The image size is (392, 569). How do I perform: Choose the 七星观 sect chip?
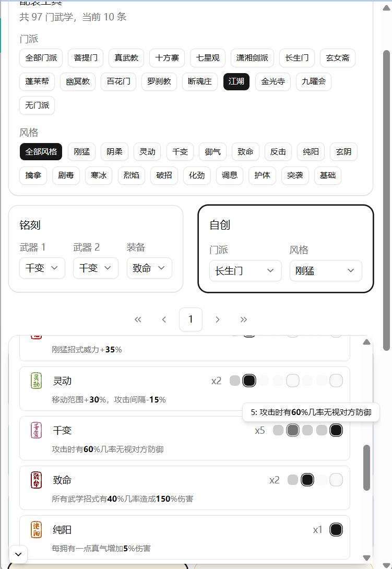pos(208,58)
